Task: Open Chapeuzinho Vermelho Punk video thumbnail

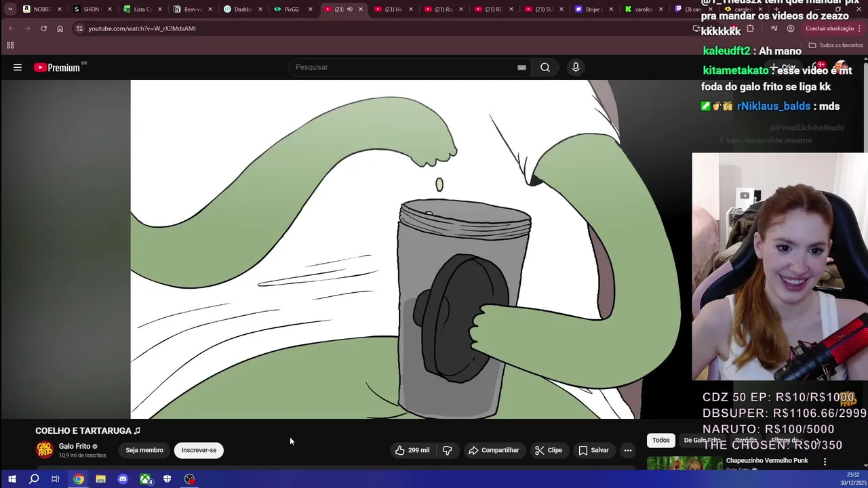Action: (x=684, y=464)
